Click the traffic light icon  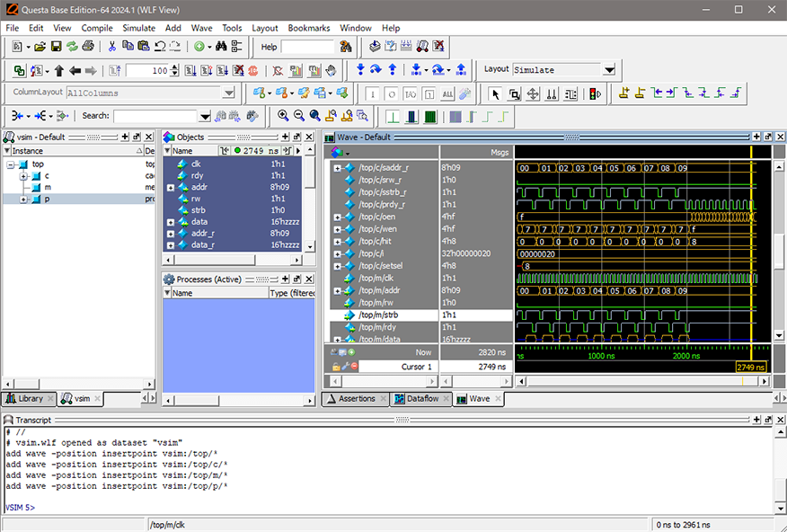(x=596, y=93)
